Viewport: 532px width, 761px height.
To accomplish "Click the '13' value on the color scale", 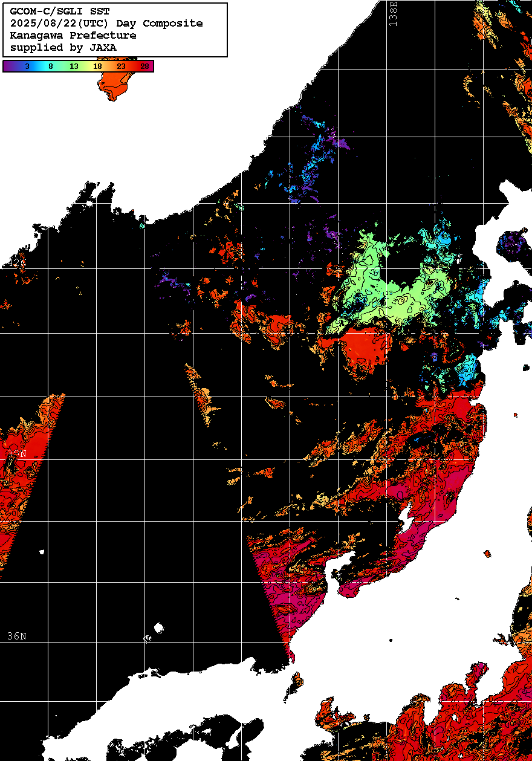I will [x=74, y=66].
